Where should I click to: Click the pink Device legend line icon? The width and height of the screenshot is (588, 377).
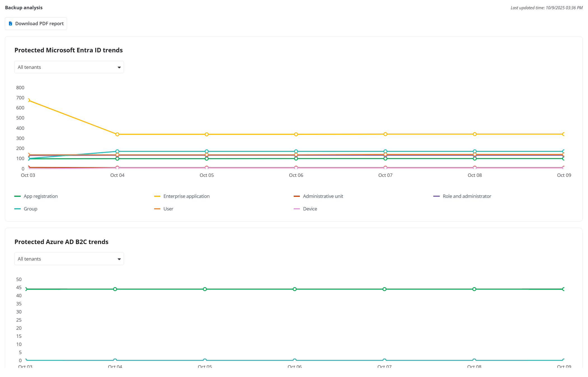(297, 209)
